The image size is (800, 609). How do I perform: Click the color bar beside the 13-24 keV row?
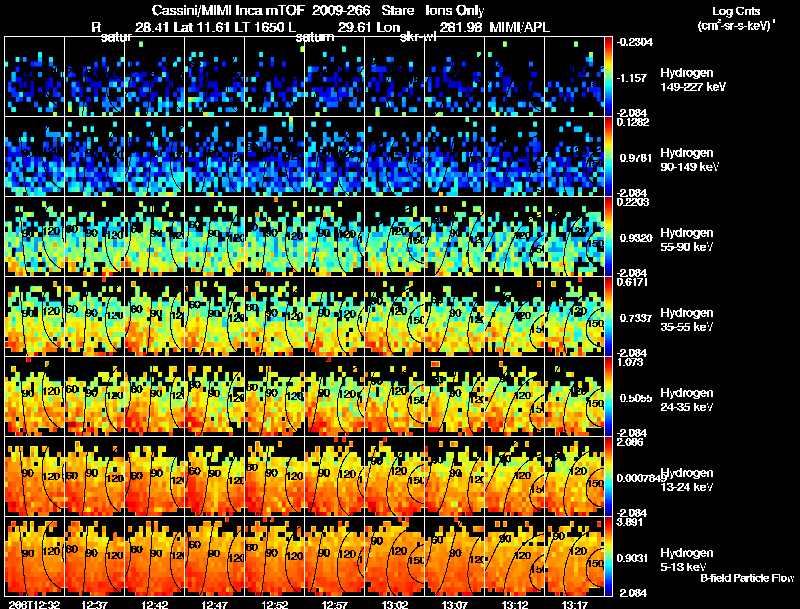pyautogui.click(x=608, y=477)
